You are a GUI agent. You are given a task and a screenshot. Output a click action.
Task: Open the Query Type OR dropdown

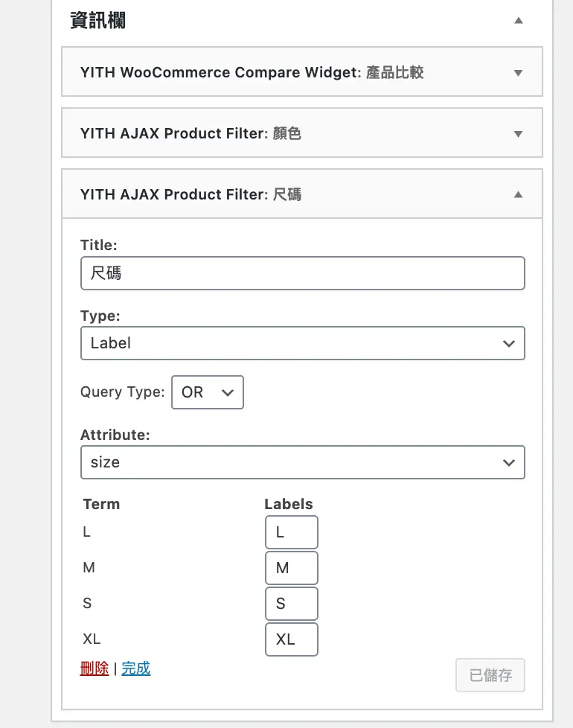pyautogui.click(x=208, y=392)
